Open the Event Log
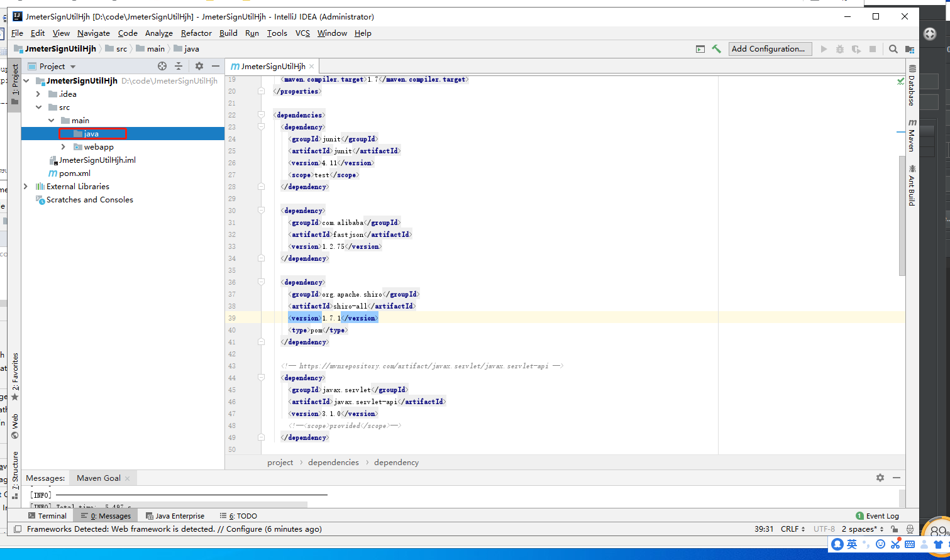This screenshot has height=560, width=950. (x=878, y=516)
